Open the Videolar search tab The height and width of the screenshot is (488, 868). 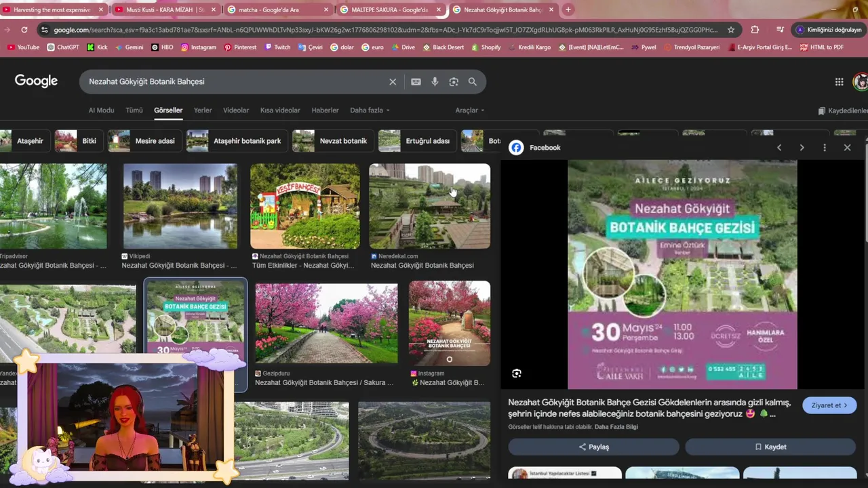point(236,110)
